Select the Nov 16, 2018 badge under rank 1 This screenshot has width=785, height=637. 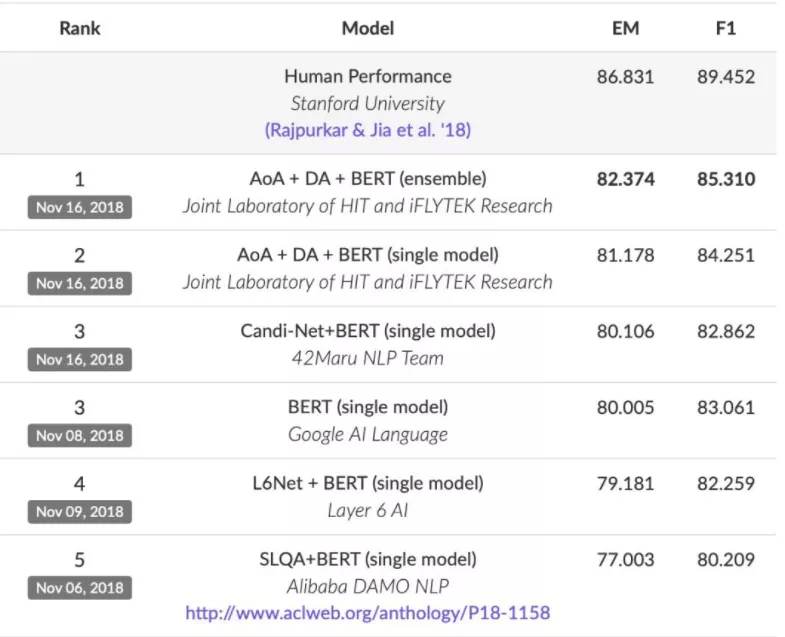[x=80, y=207]
